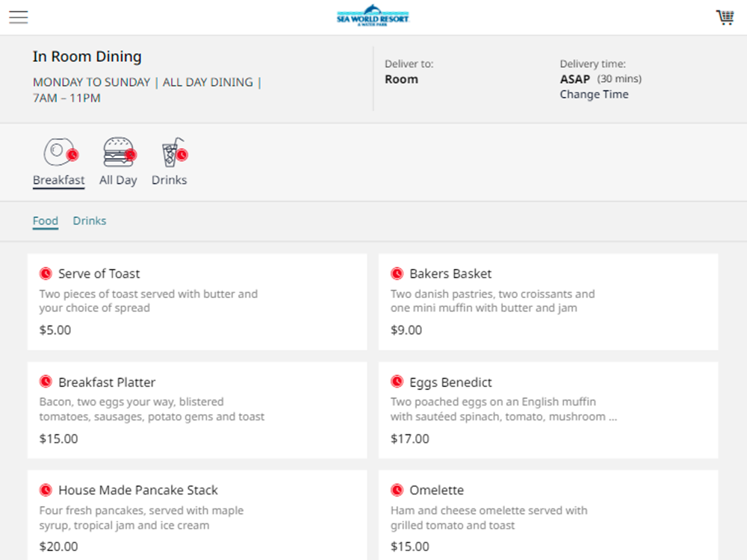
Task: Select the Breakfast fried egg icon
Action: pyautogui.click(x=61, y=152)
